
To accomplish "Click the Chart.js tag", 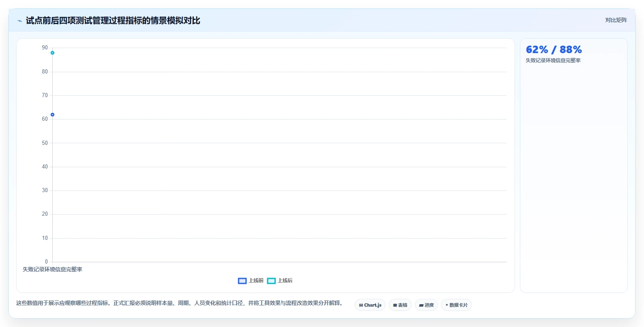I will pos(370,305).
